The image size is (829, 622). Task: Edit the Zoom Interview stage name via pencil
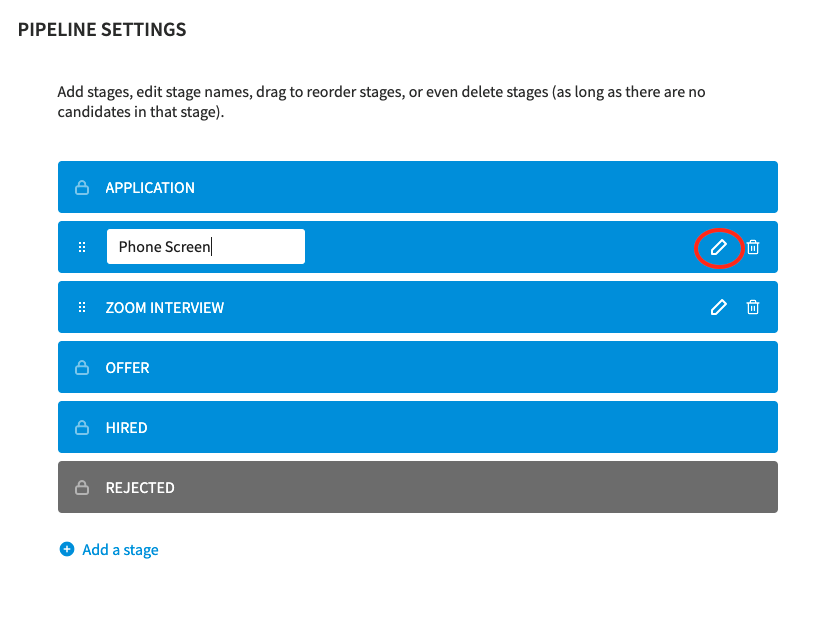(x=719, y=307)
